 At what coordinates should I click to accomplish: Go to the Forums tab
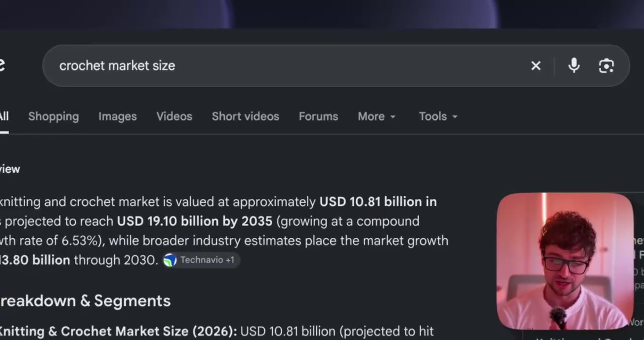pos(318,116)
